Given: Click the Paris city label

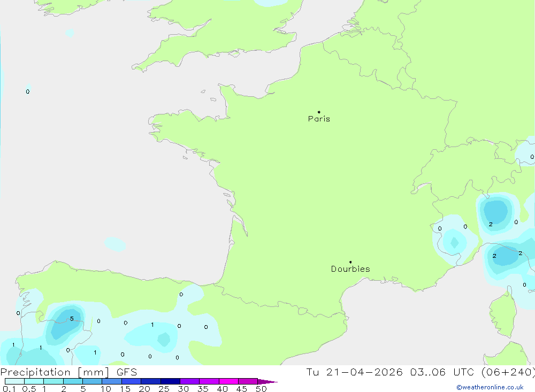Looking at the screenshot, I should [319, 119].
